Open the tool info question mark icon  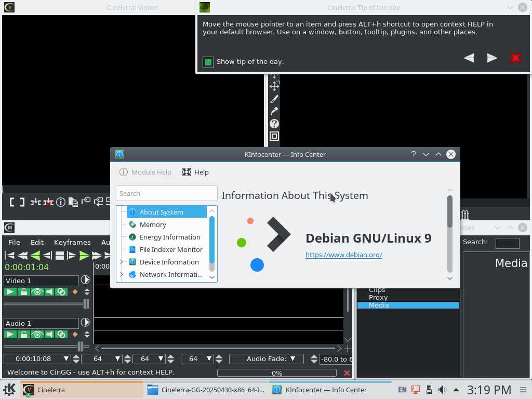[x=274, y=124]
